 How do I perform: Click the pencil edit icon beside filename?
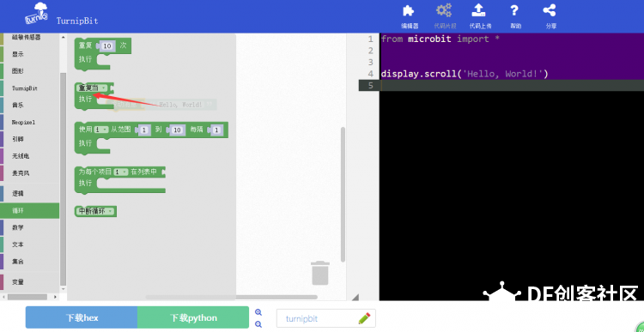tap(364, 318)
